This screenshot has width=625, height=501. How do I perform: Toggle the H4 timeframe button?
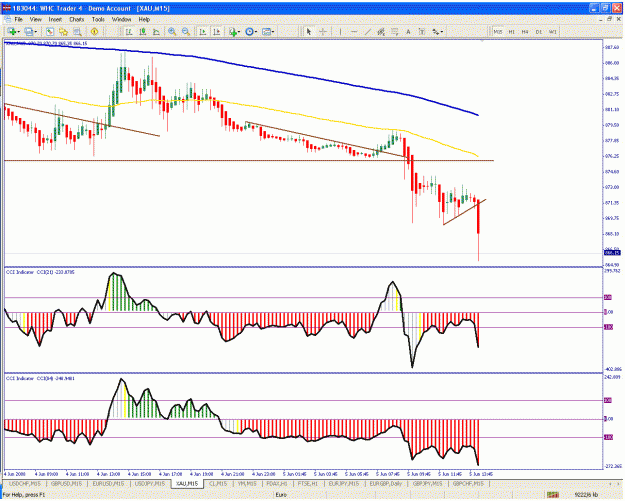[x=525, y=31]
